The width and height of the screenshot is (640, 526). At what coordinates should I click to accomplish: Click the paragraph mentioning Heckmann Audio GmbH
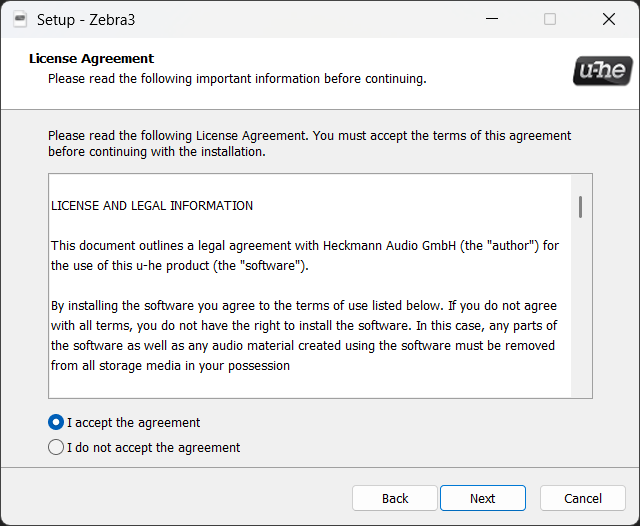pos(305,255)
